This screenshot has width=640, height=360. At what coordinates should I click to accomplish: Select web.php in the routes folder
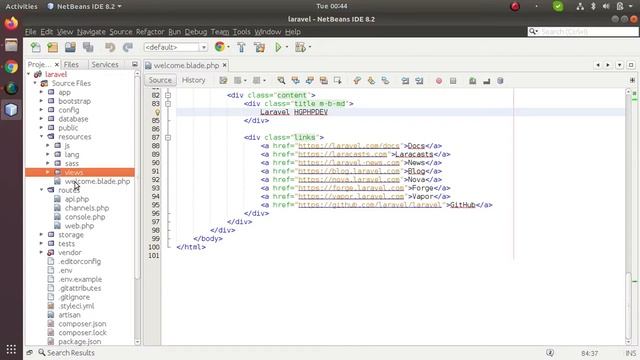coord(79,226)
